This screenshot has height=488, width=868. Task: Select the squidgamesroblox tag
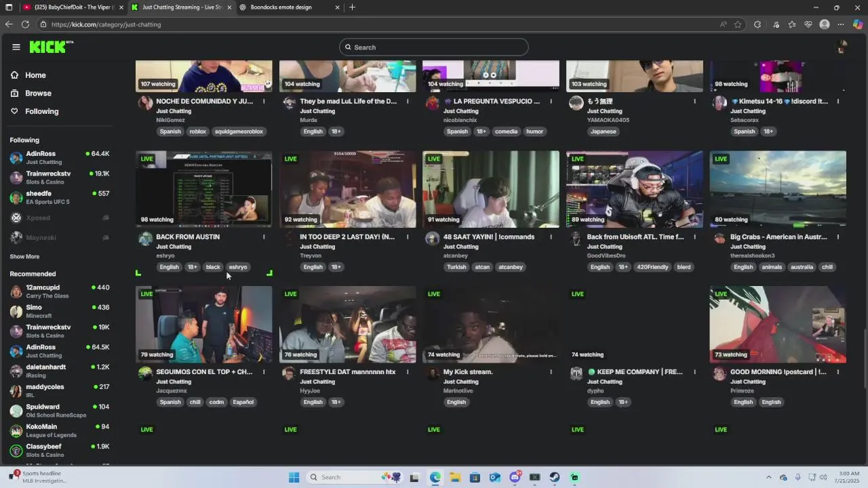[x=239, y=131]
